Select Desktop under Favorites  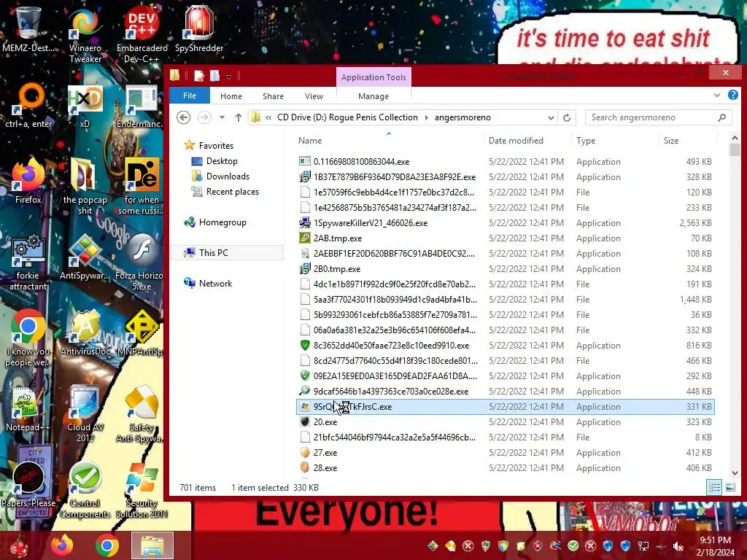[222, 161]
